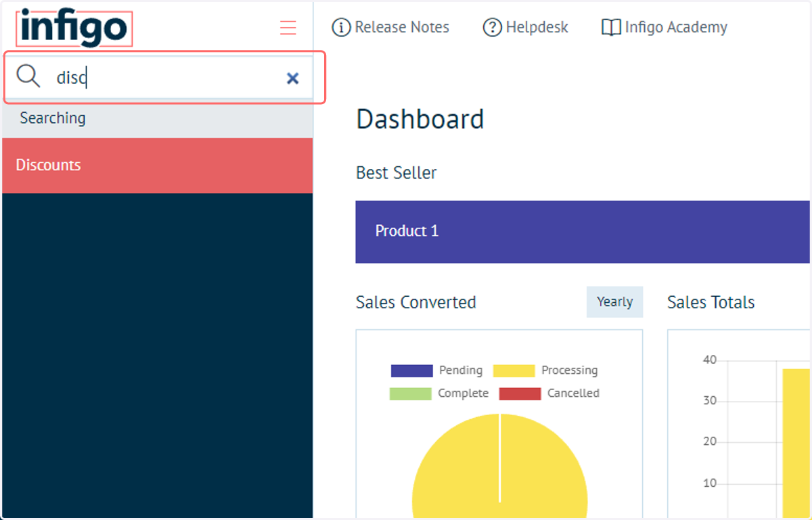The height and width of the screenshot is (520, 812).
Task: Open the Infigo Academy link
Action: 664,28
